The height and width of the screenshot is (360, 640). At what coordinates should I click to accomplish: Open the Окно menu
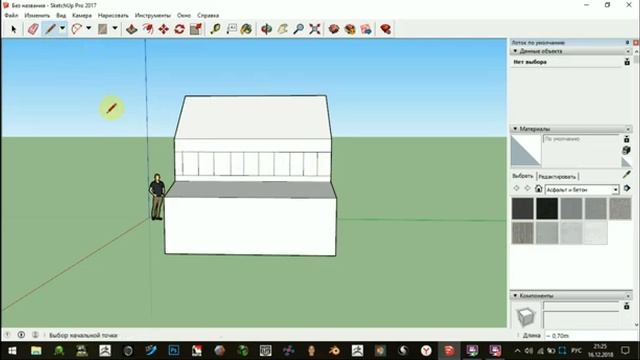[184, 16]
